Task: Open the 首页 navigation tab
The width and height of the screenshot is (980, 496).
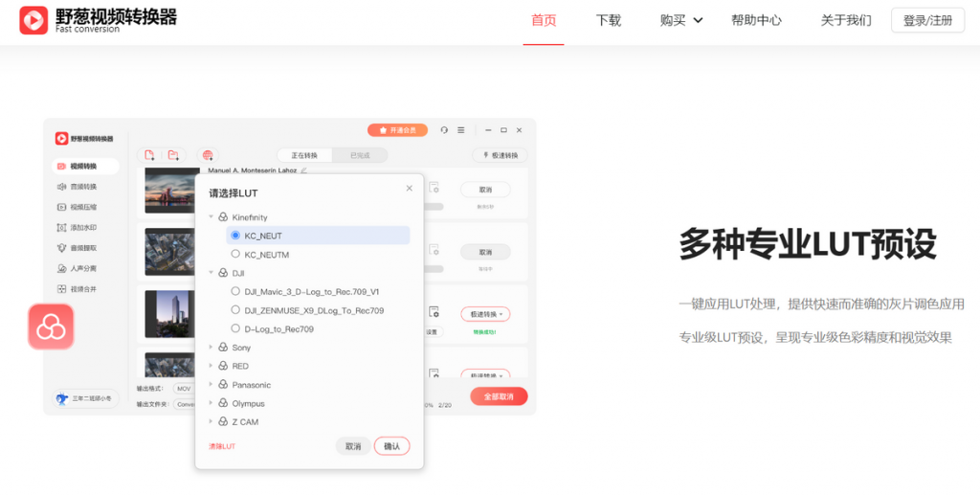Action: tap(544, 21)
